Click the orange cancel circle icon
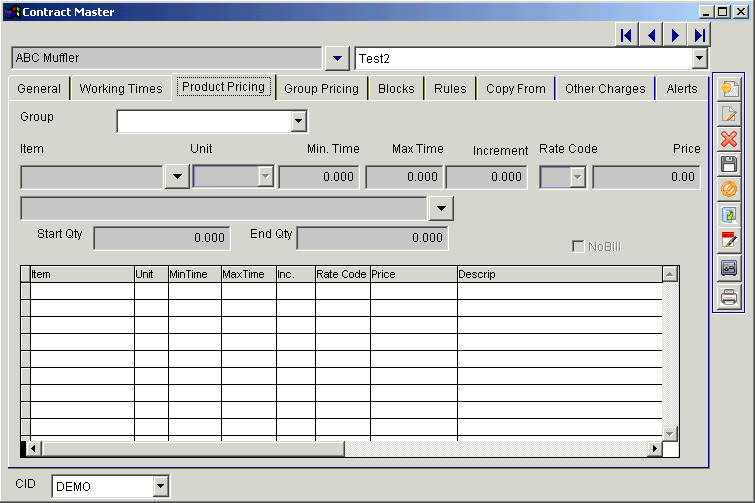The width and height of the screenshot is (755, 503). (x=729, y=190)
